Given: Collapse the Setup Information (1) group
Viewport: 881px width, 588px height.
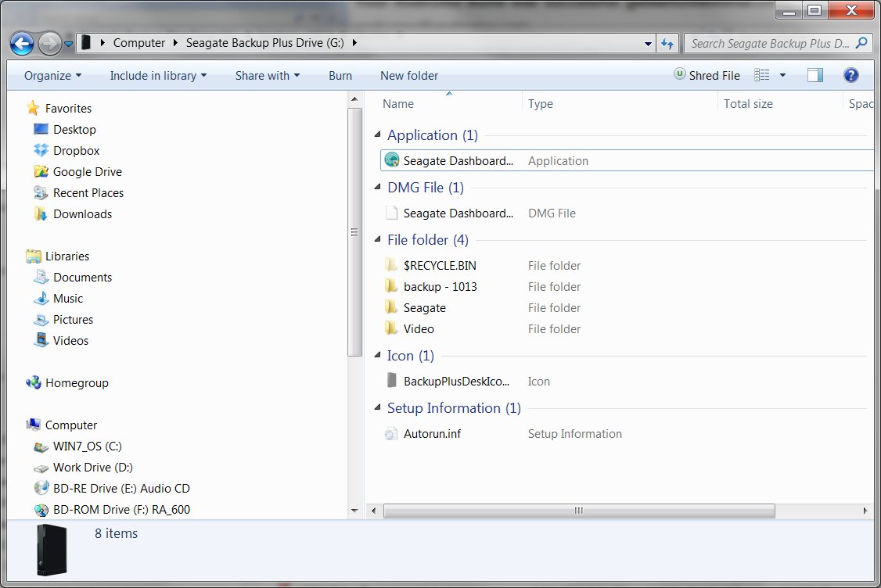Looking at the screenshot, I should pyautogui.click(x=378, y=407).
